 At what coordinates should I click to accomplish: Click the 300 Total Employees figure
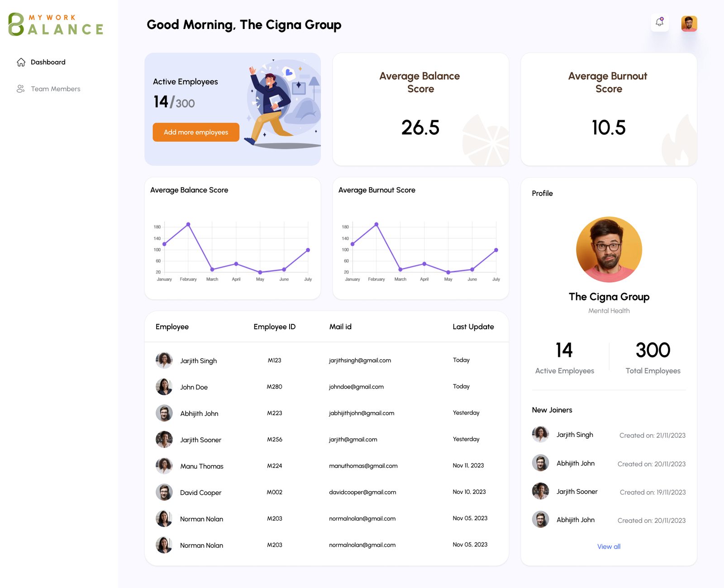[x=653, y=350]
